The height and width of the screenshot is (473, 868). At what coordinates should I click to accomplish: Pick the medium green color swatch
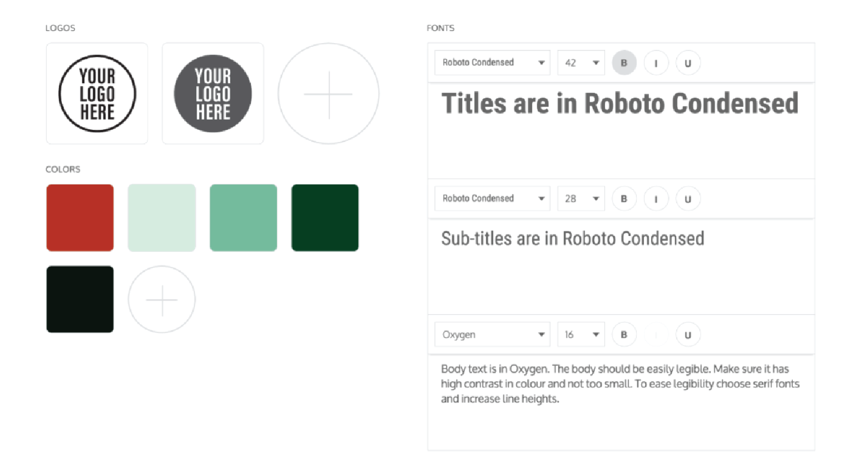point(243,218)
